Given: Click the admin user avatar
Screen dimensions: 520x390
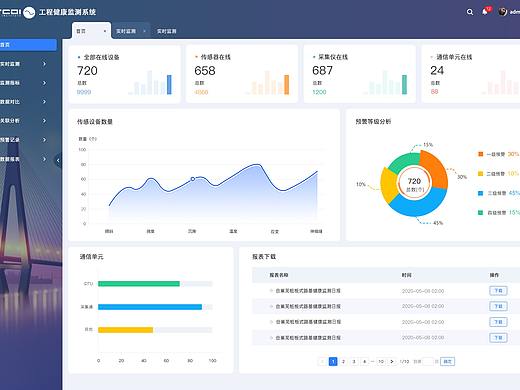Looking at the screenshot, I should 503,12.
